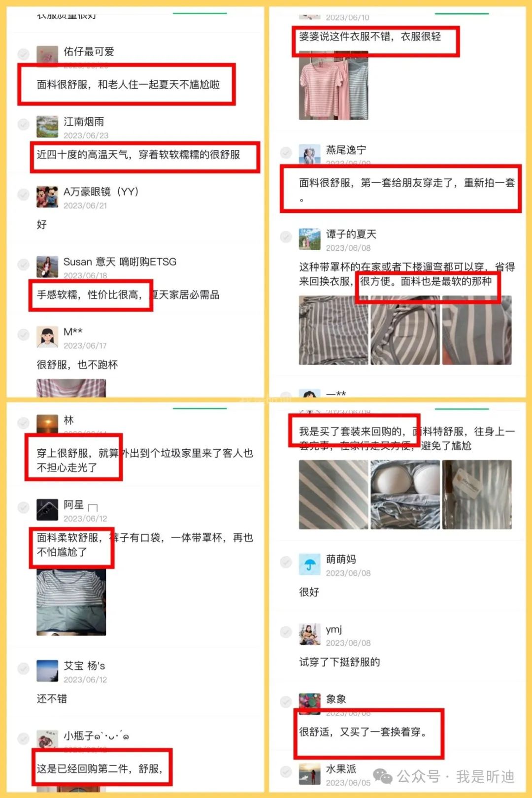Open 公众号 我是昕迪 watermark link
The image size is (532, 798).
pos(443,776)
